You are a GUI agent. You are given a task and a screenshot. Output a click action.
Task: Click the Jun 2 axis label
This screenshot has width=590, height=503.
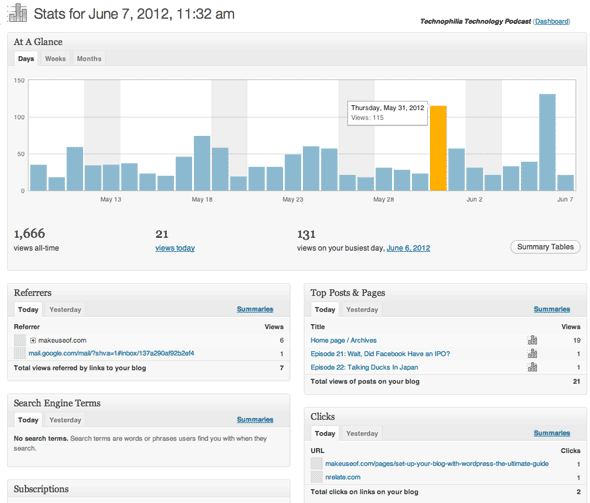click(474, 199)
